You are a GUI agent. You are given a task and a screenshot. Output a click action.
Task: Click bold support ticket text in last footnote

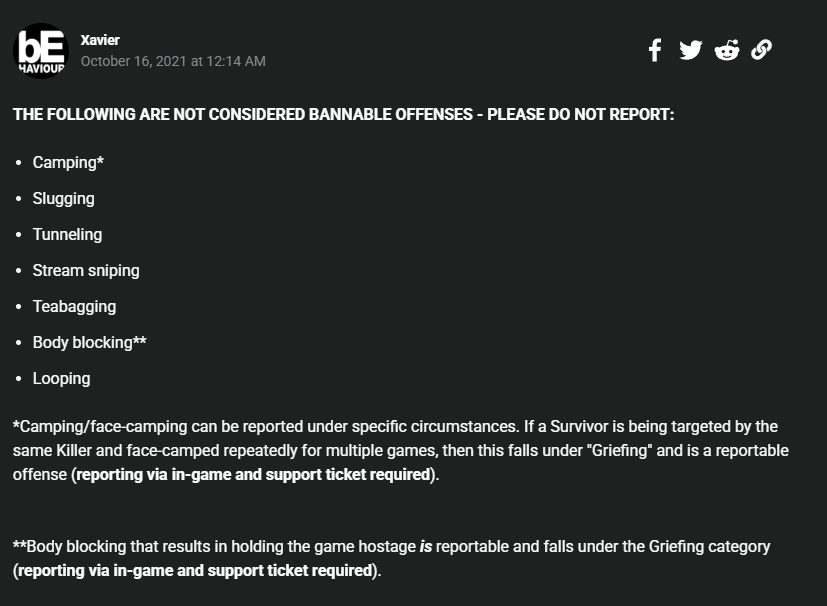pos(195,571)
